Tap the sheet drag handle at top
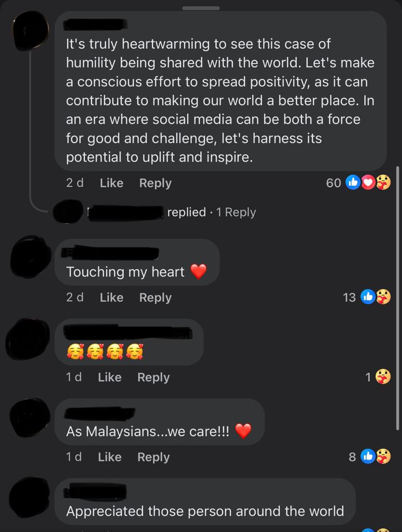The height and width of the screenshot is (532, 402). click(x=201, y=8)
